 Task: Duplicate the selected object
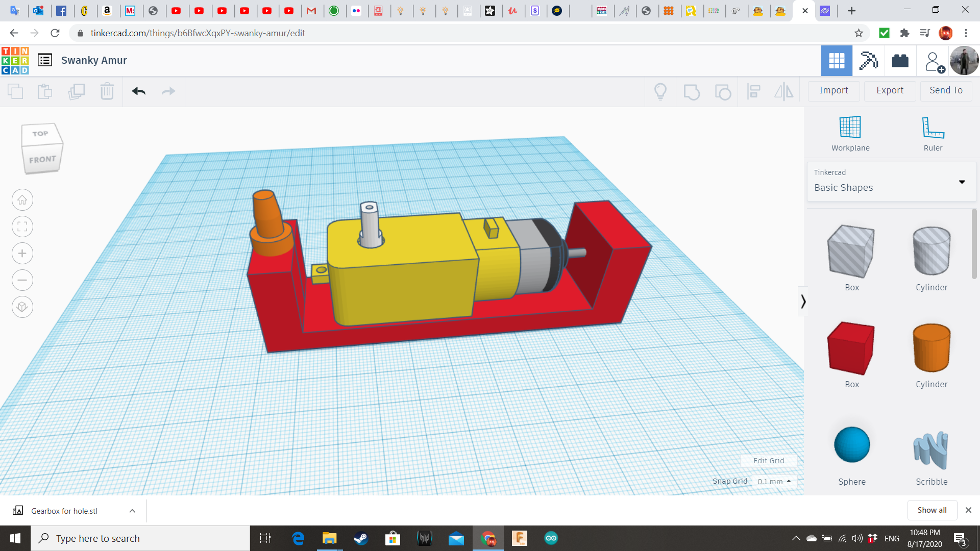pyautogui.click(x=77, y=91)
